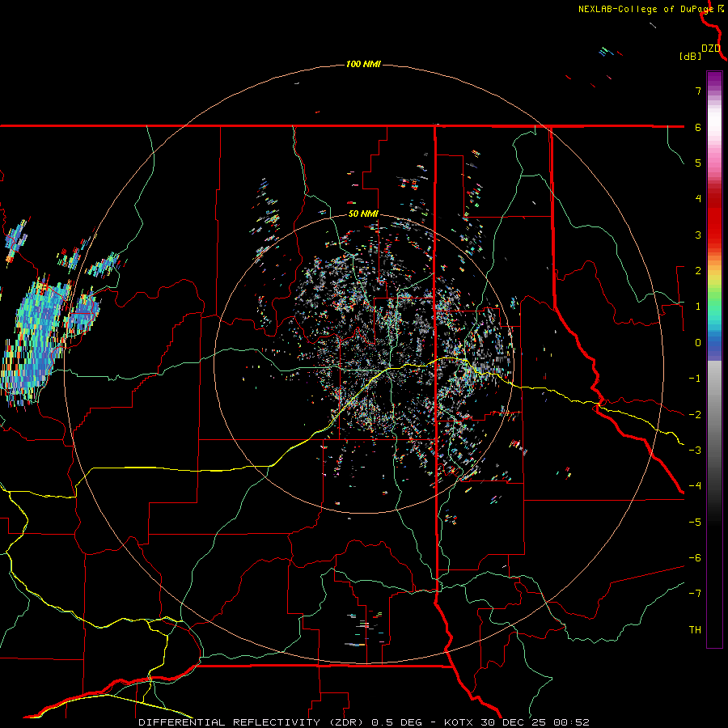Click the 2 dB scale value
The image size is (728, 728).
[x=698, y=271]
